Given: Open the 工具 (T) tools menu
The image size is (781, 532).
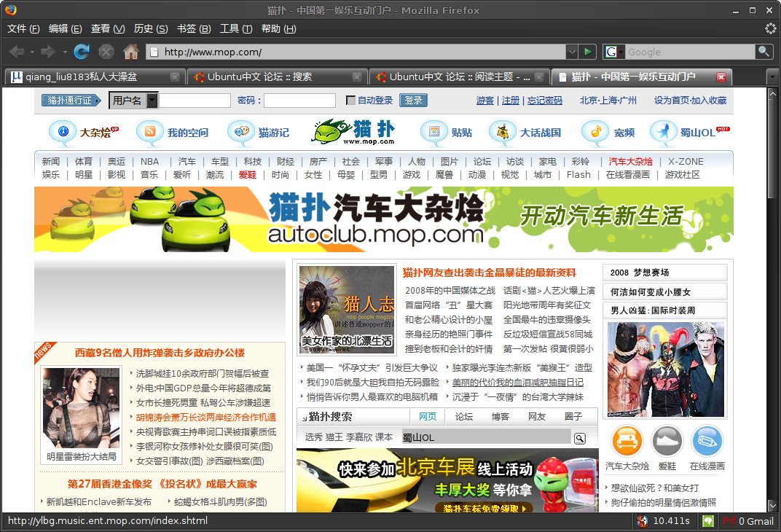Looking at the screenshot, I should pos(236,29).
